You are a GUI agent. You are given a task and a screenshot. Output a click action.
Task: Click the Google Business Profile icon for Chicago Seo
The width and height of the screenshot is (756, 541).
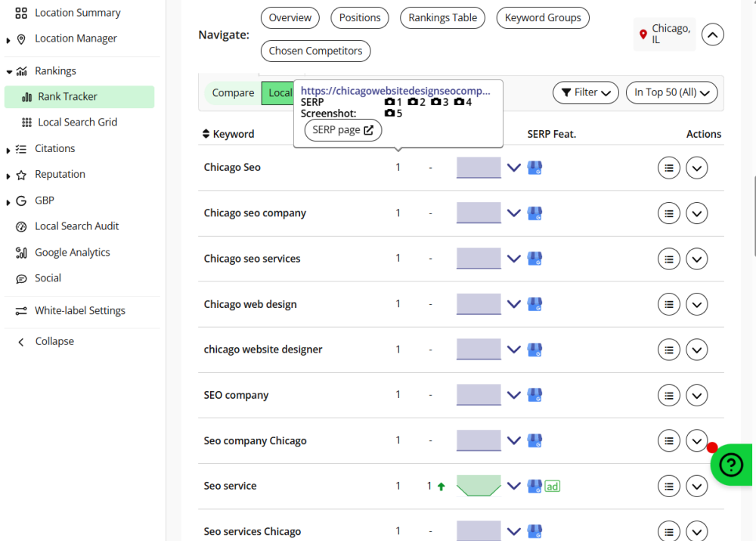[x=534, y=167]
